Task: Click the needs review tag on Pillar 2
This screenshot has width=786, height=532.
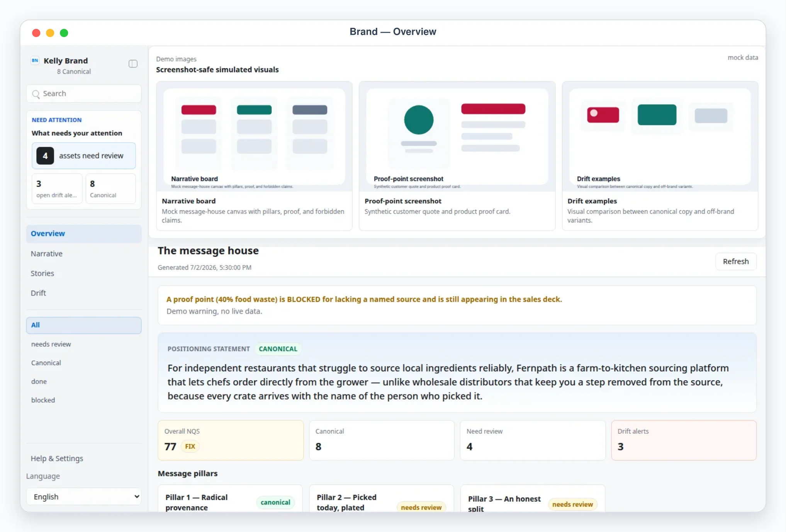Action: [421, 507]
